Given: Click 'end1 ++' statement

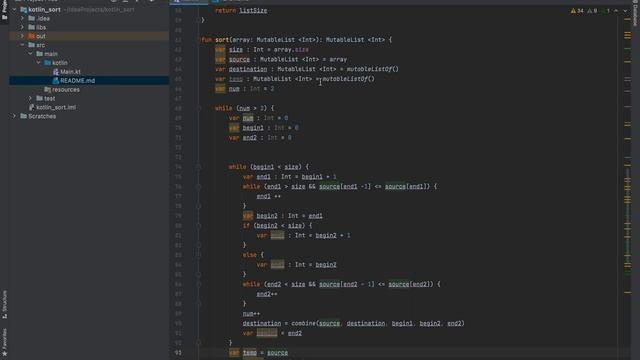Looking at the screenshot, I should click(x=269, y=196).
